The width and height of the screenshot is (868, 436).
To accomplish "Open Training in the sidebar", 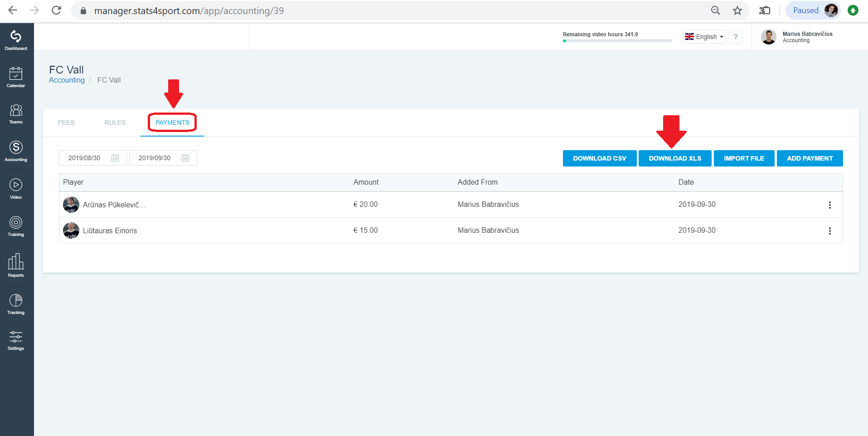I will tap(16, 226).
